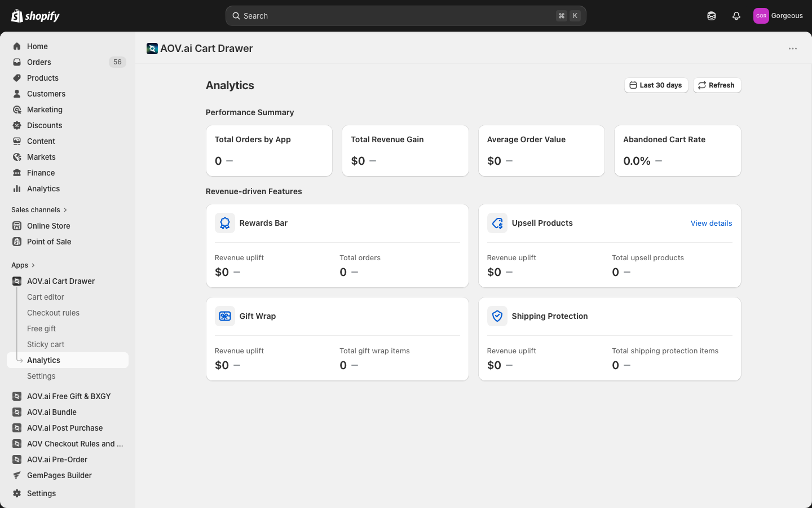The image size is (812, 508).
Task: Click Total gift wrap items label
Action: point(374,351)
